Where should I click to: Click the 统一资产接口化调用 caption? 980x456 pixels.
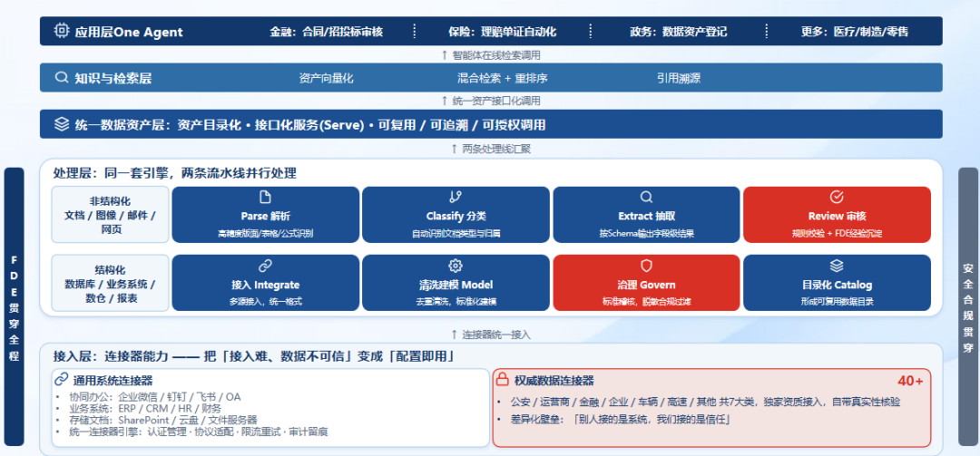coord(491,101)
